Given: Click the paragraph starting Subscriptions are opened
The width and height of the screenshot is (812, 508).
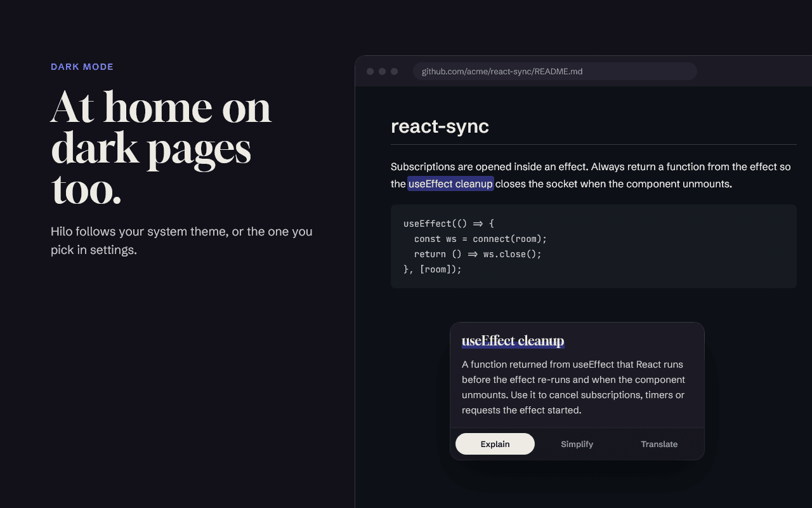Looking at the screenshot, I should pyautogui.click(x=591, y=175).
